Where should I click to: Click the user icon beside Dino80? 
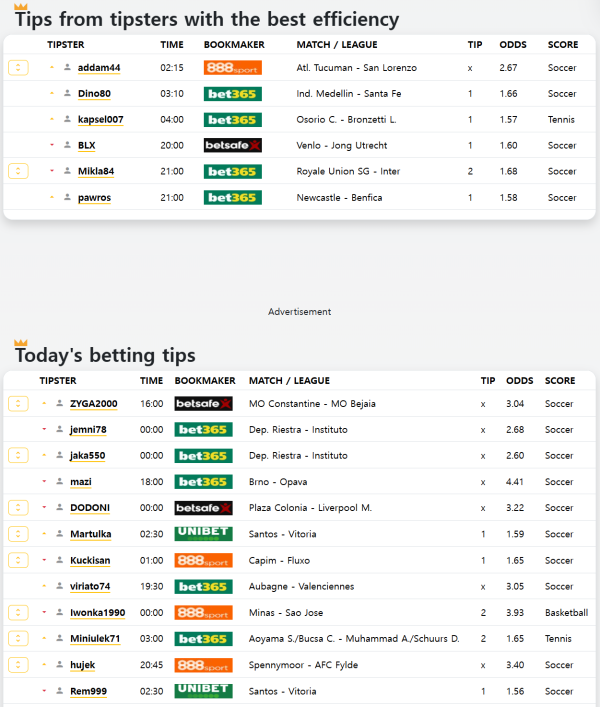coord(67,94)
